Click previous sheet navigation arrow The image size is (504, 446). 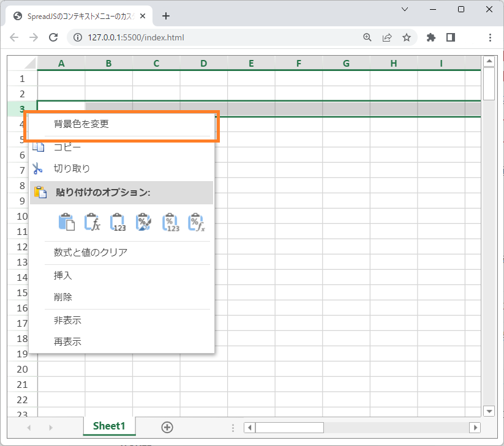29,428
